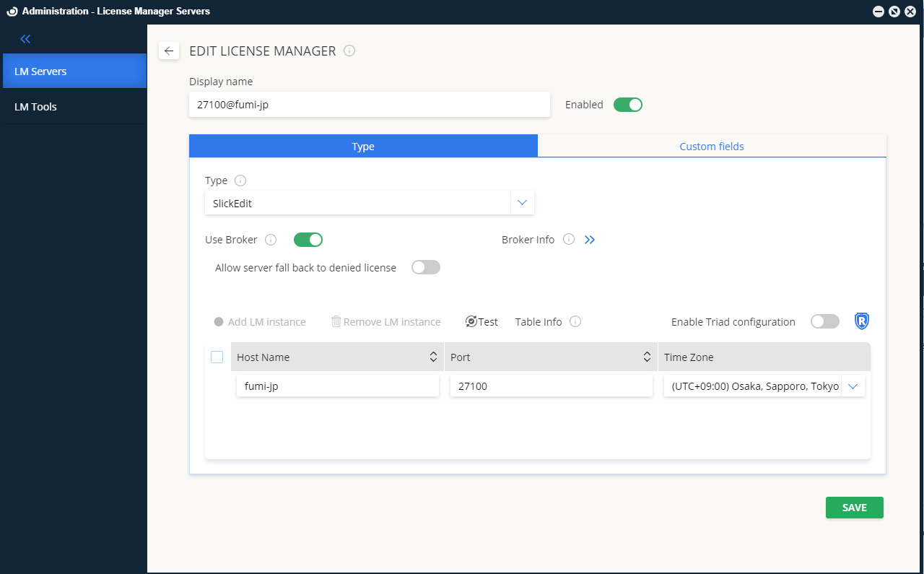
Task: Click the blue shield R icon near Triad toggle
Action: [861, 321]
